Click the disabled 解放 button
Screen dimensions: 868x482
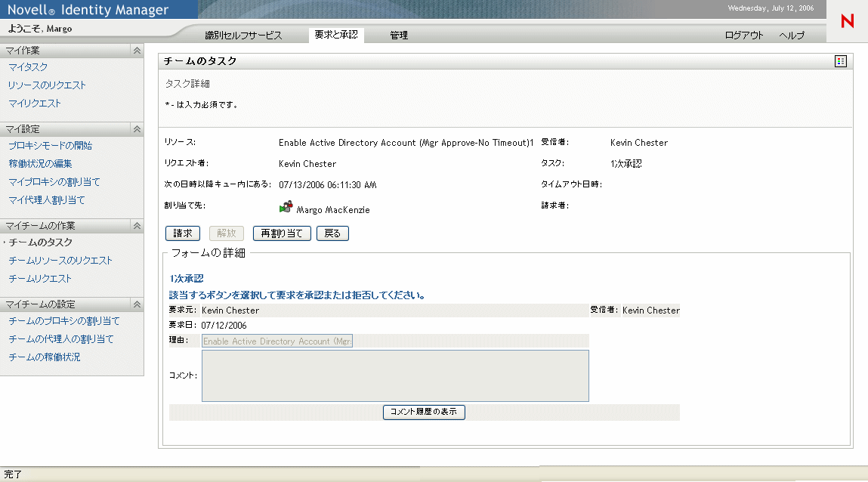[x=227, y=233]
